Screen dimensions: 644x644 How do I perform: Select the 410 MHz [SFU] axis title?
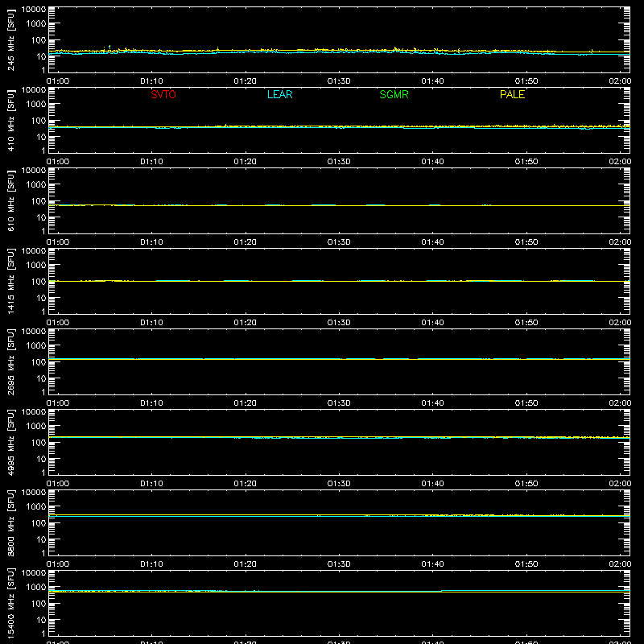11,120
